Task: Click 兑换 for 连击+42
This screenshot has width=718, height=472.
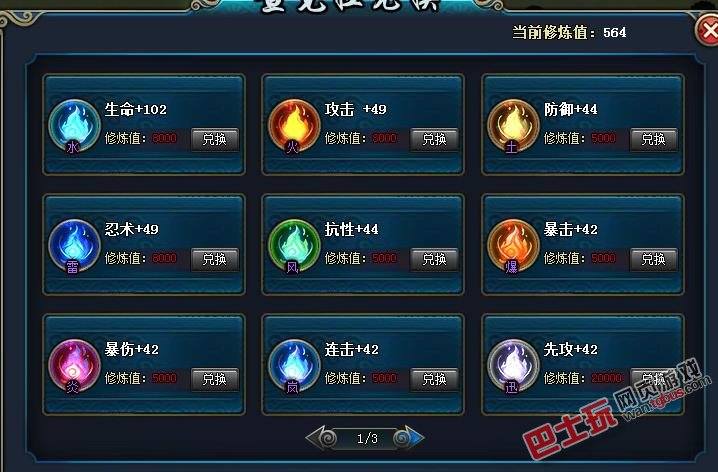Action: 434,380
